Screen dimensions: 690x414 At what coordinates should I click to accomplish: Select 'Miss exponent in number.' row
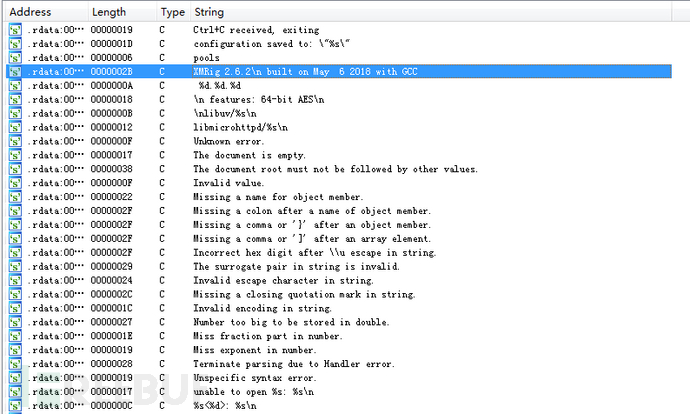pyautogui.click(x=254, y=350)
